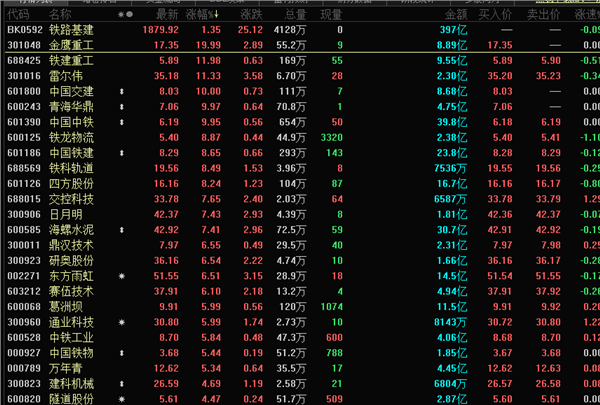Click the 买入价 column header
Image resolution: width=600 pixels, height=405 pixels.
497,16
